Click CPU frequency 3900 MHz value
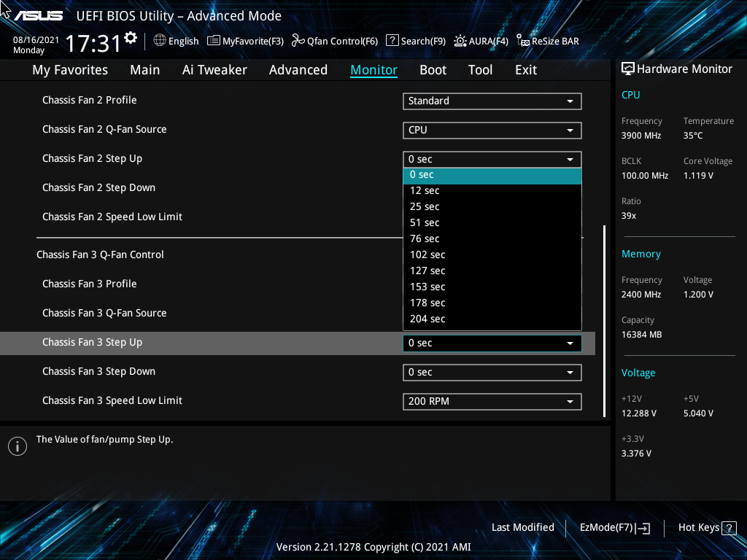Screen dimensions: 747x560 click(x=641, y=136)
